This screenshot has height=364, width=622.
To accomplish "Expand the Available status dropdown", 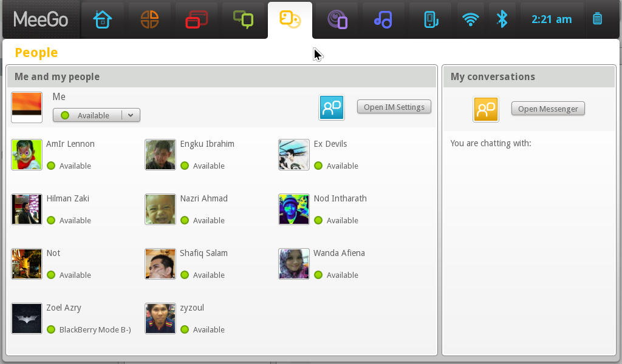I will (x=130, y=115).
